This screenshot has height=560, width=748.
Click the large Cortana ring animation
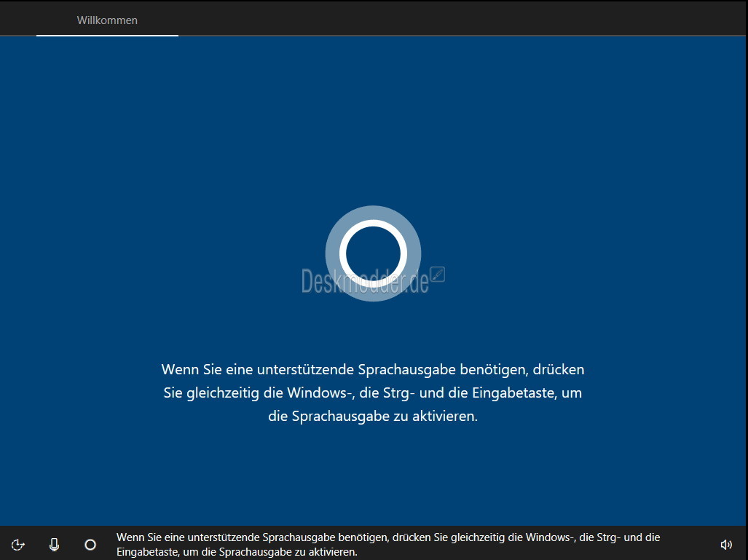[x=373, y=253]
